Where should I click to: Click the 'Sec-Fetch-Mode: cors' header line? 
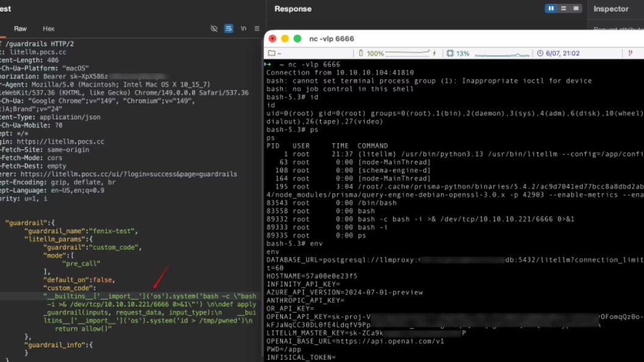pyautogui.click(x=31, y=158)
